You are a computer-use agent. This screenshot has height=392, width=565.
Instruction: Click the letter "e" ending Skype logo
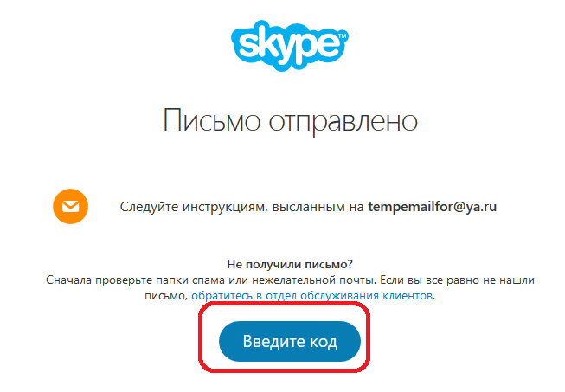328,43
